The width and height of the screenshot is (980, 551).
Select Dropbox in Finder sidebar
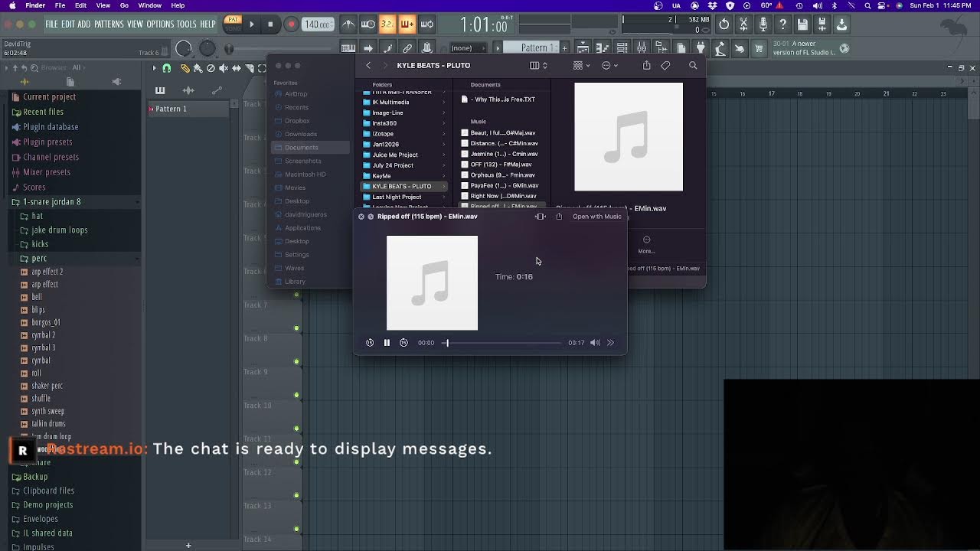pos(297,121)
